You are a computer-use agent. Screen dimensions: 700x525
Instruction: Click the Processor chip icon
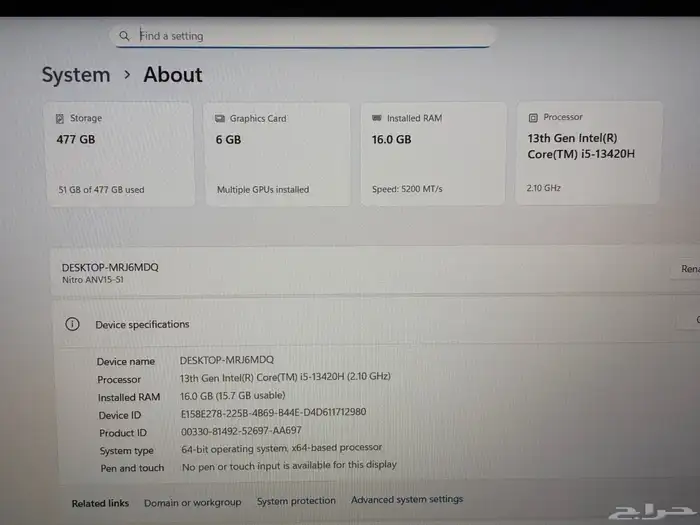(532, 117)
